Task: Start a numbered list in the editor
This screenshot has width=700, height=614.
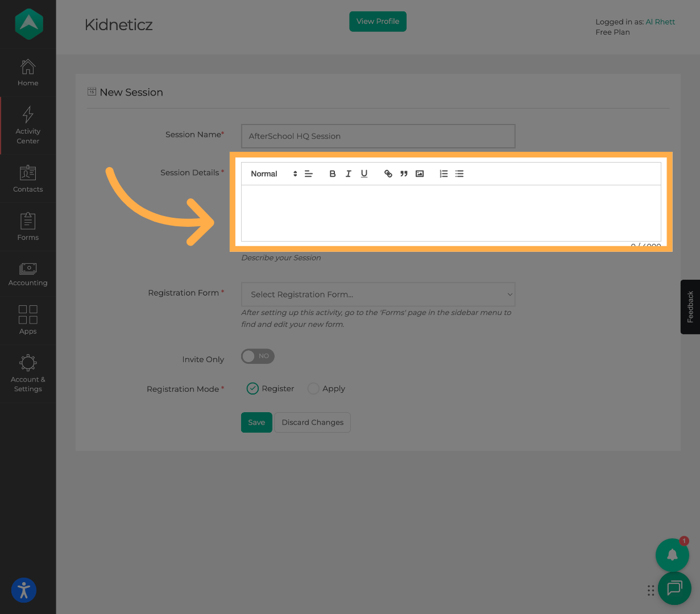Action: click(444, 174)
